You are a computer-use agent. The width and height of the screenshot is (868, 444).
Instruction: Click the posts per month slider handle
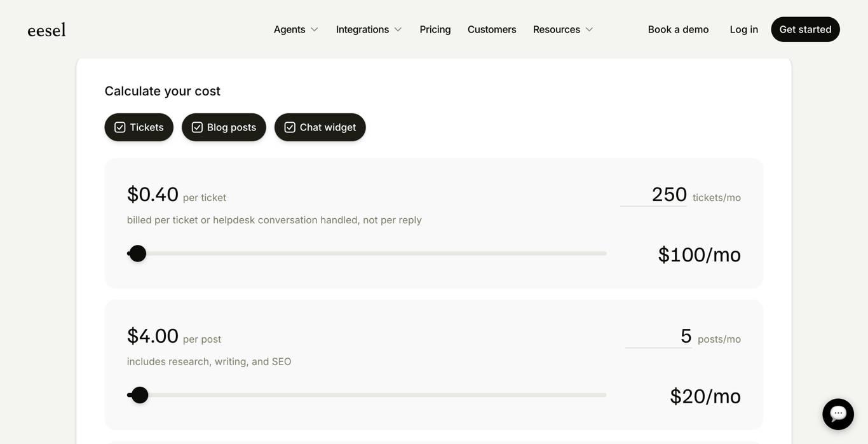coord(140,395)
